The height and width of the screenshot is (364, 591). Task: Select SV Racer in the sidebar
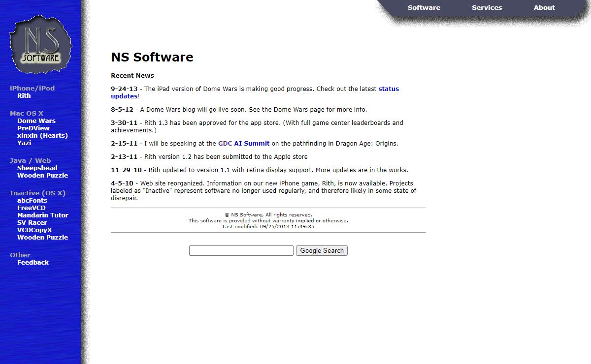point(32,223)
